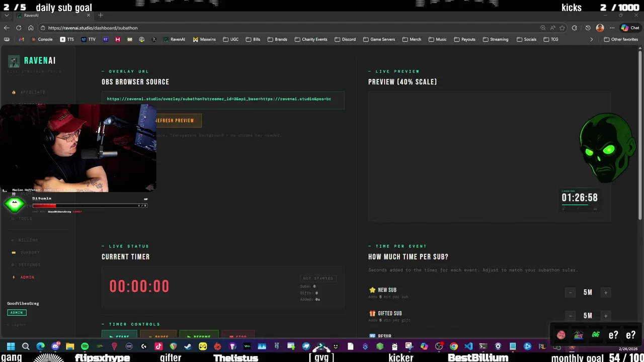This screenshot has width=644, height=362.
Task: Open Discord from the taskbar
Action: click(55, 346)
